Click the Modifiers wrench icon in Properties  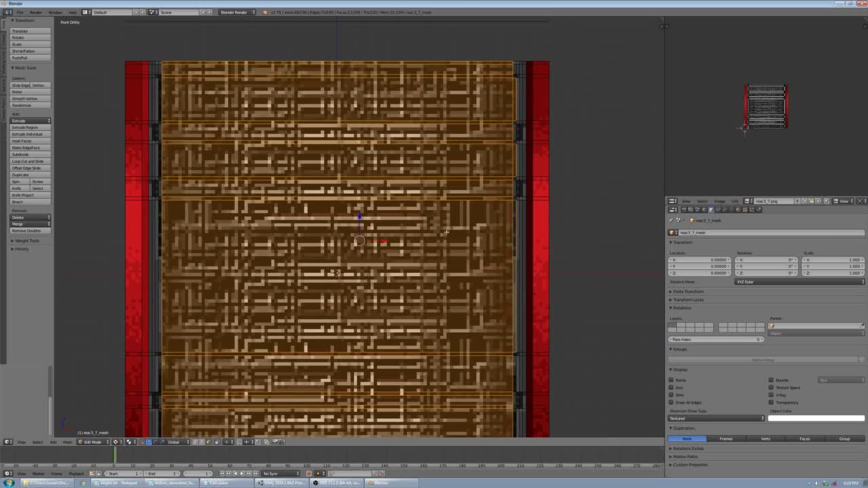pyautogui.click(x=724, y=209)
